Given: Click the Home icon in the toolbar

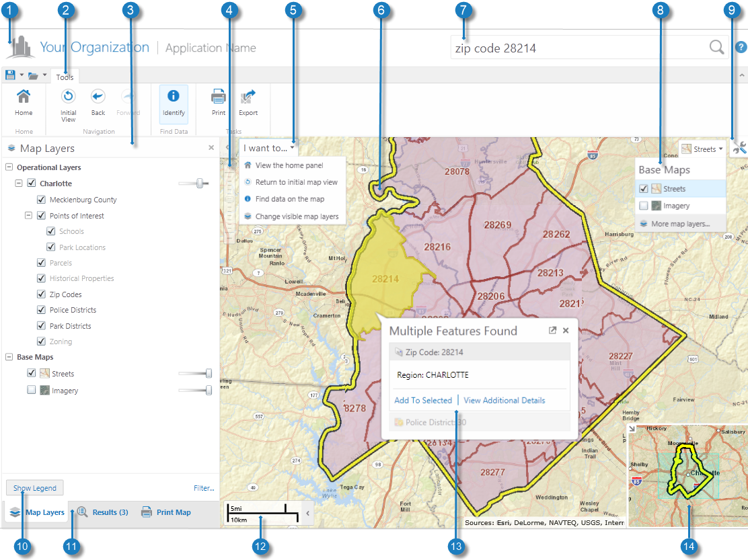Looking at the screenshot, I should (24, 97).
